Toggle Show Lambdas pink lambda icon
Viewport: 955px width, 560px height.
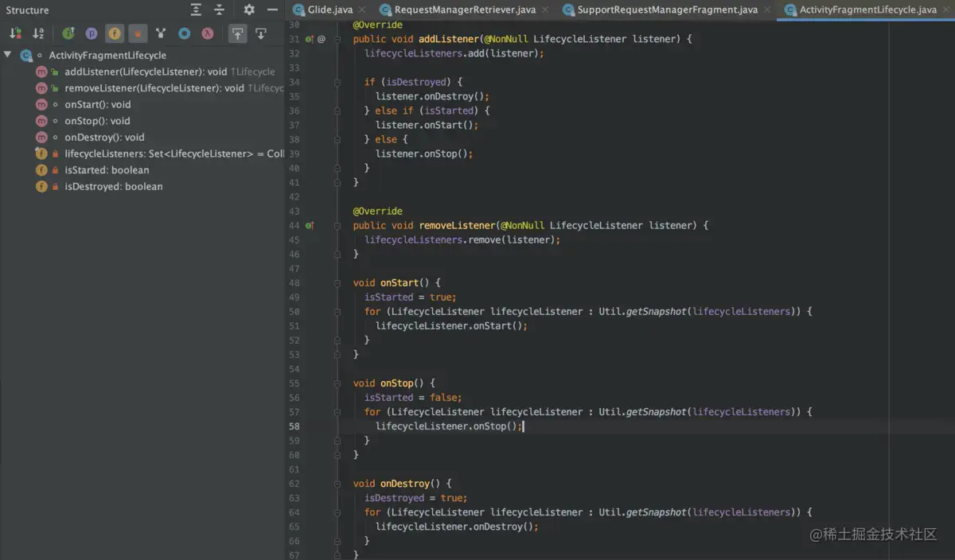[x=207, y=33]
